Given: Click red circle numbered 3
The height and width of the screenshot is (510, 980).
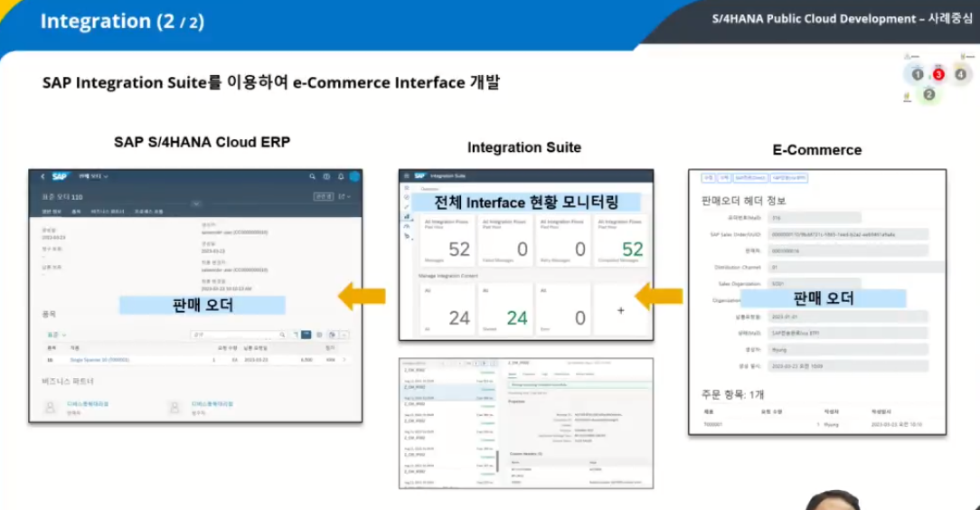Looking at the screenshot, I should click(938, 74).
